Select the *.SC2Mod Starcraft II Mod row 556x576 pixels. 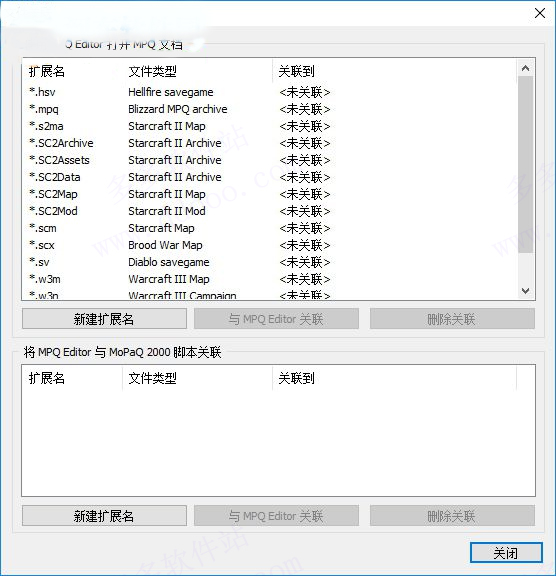[269, 211]
